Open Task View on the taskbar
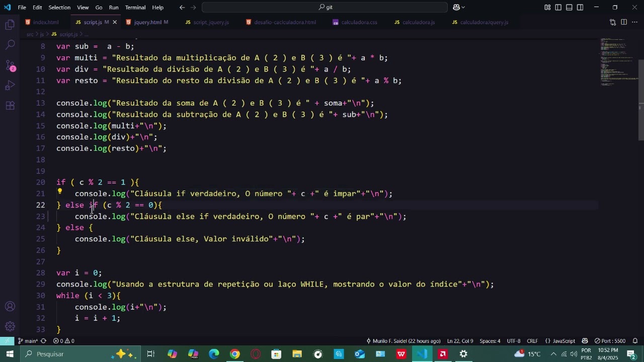 click(150, 354)
